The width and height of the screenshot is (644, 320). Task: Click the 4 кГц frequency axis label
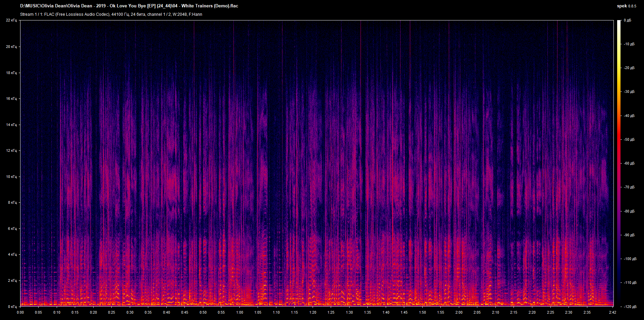[x=12, y=254]
